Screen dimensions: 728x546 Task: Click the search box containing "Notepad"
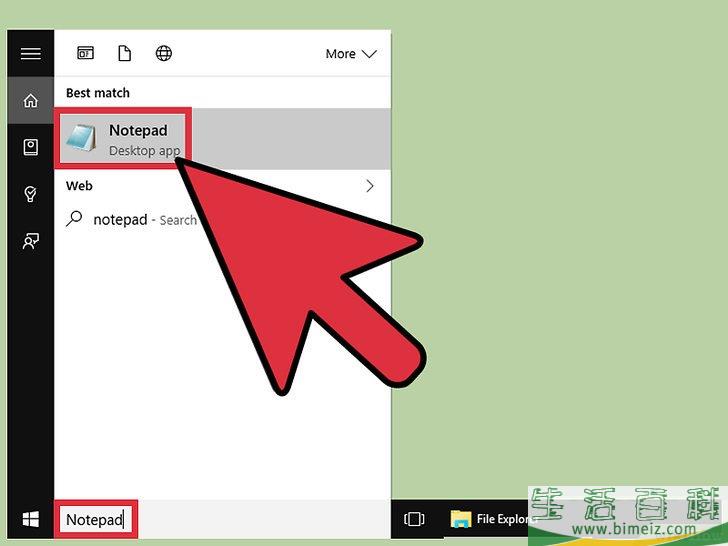click(x=95, y=520)
